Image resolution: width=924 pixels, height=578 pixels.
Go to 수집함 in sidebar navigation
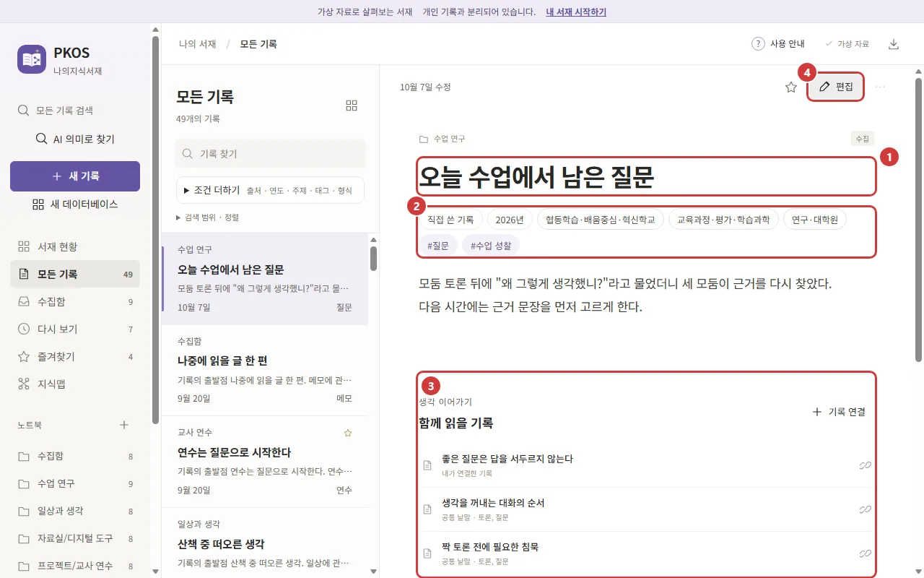point(75,302)
